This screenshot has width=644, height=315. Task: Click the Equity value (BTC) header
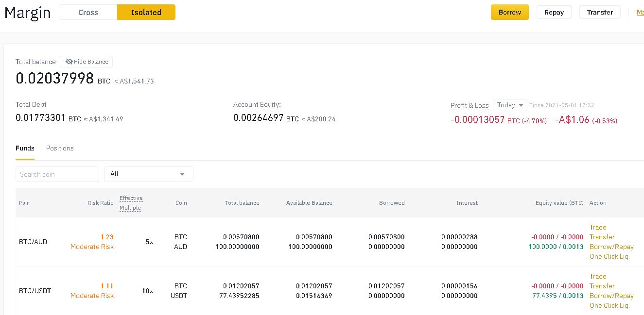pyautogui.click(x=559, y=203)
